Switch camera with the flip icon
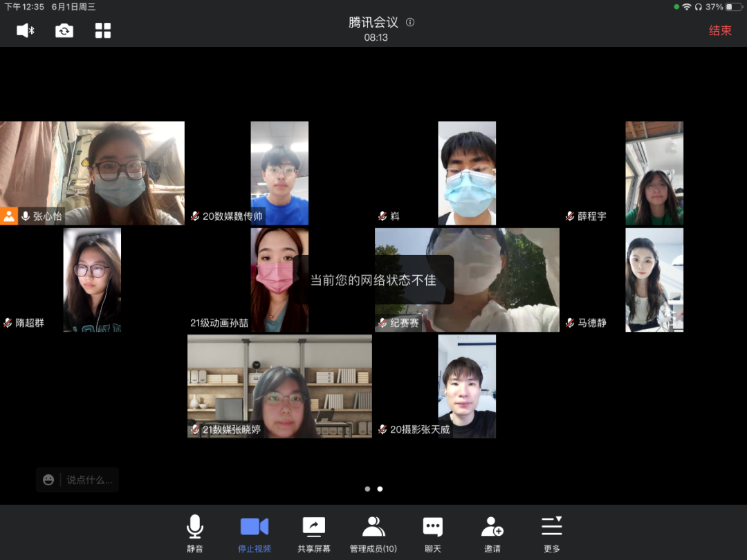Viewport: 747px width, 560px height. point(64,30)
